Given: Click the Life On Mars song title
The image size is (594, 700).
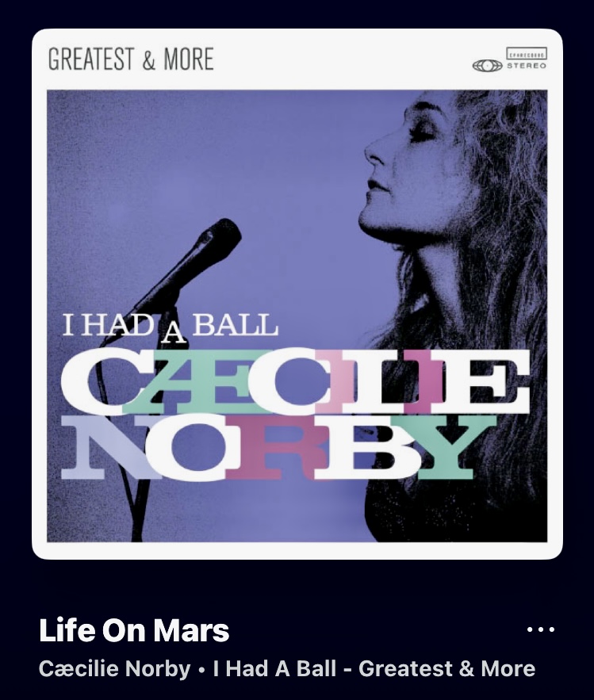Looking at the screenshot, I should pos(134,630).
